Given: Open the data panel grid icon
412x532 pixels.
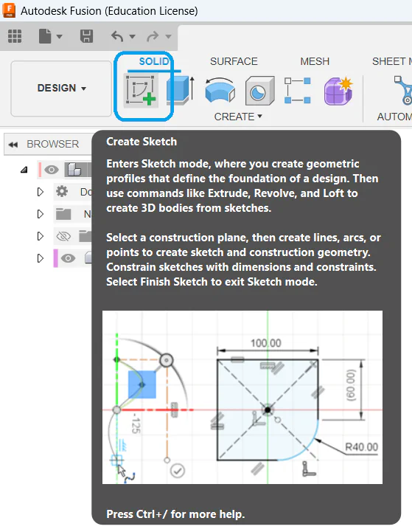Looking at the screenshot, I should (x=15, y=36).
